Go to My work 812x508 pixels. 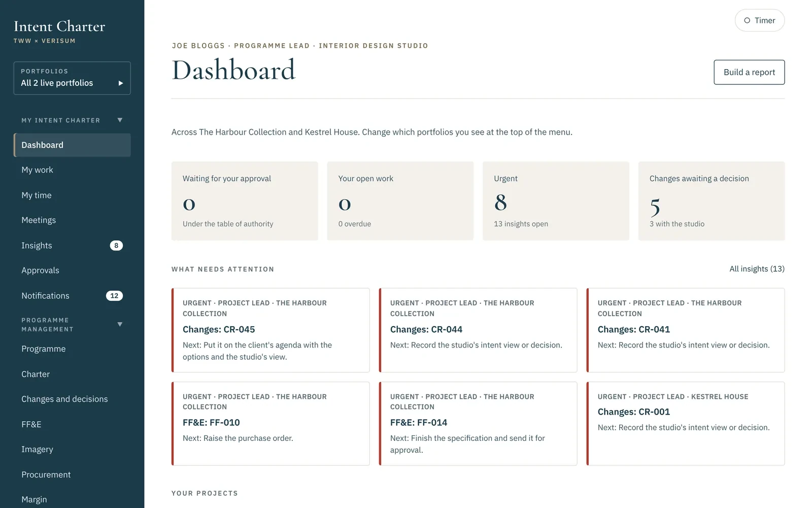[x=72, y=170]
